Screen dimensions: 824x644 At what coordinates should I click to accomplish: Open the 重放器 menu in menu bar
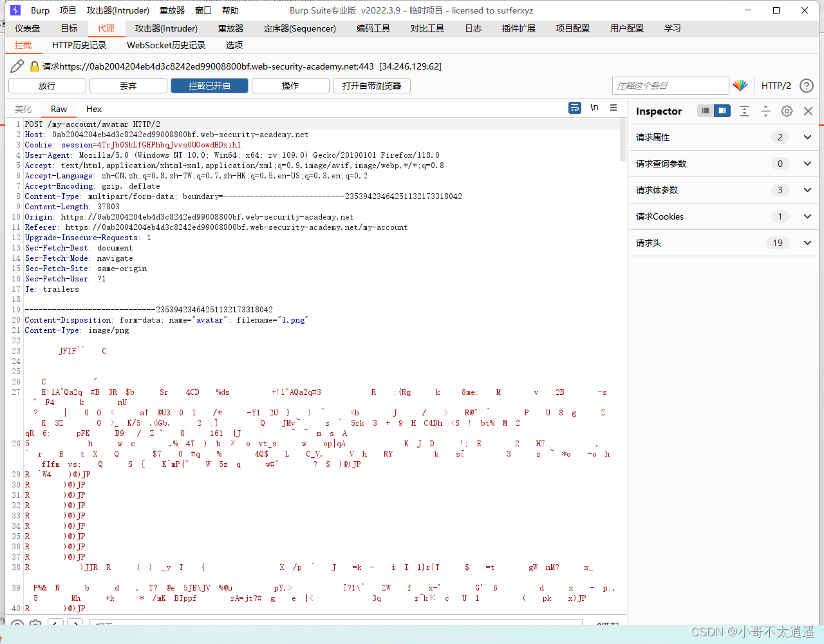point(172,10)
